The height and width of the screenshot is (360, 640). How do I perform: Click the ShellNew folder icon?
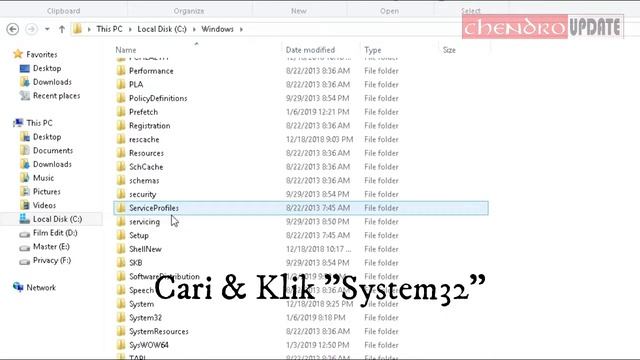[x=121, y=249]
